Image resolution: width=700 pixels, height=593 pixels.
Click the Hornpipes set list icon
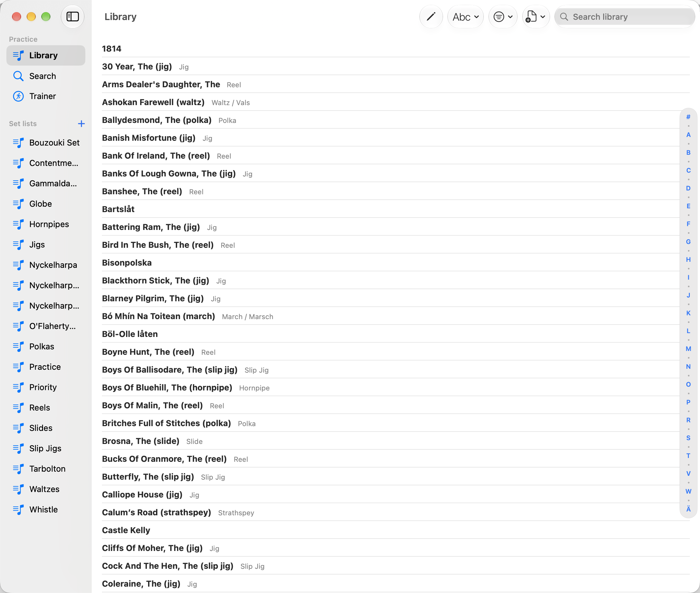[18, 224]
